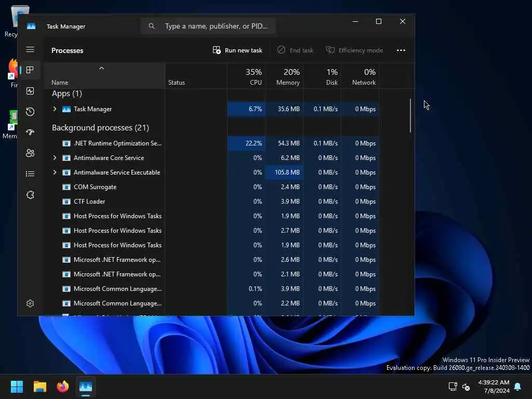Click the COM Surrogate process icon

pyautogui.click(x=66, y=187)
